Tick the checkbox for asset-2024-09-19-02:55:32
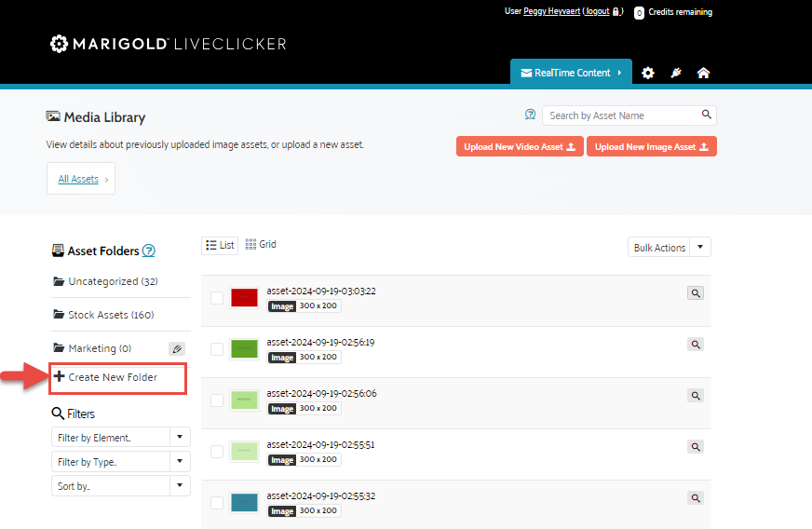 tap(217, 502)
